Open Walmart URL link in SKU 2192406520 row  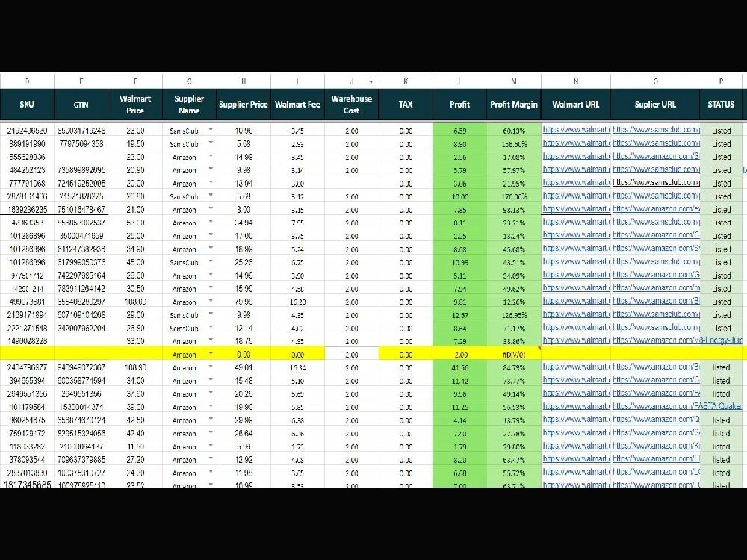(576, 129)
